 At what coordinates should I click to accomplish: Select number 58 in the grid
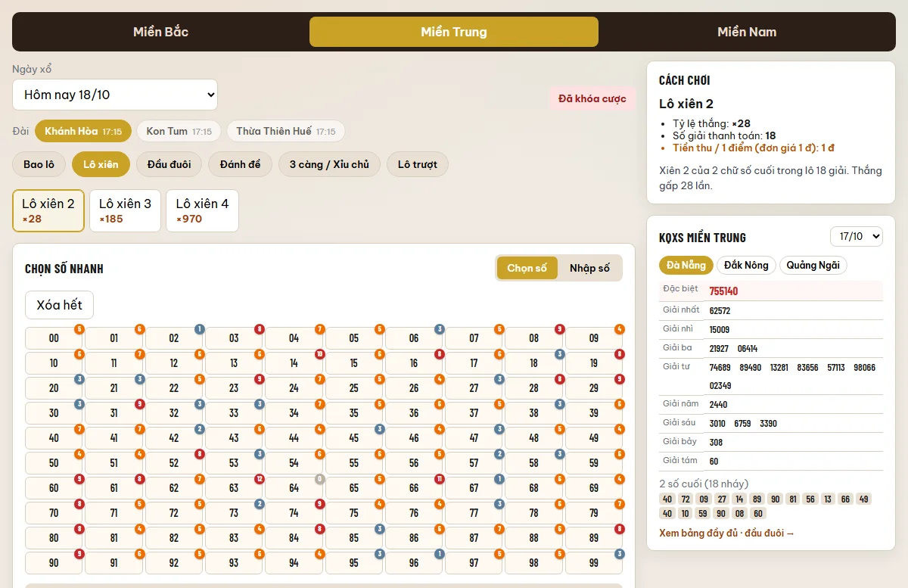click(x=534, y=463)
